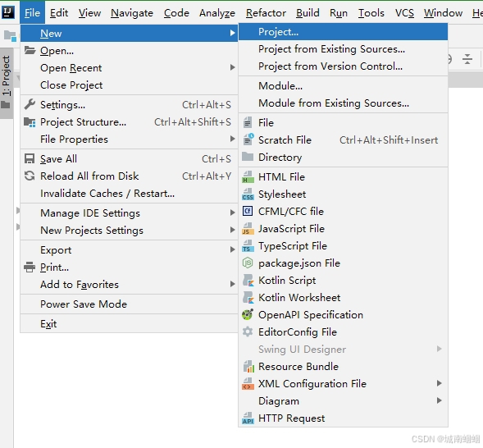Expand XML Configuration File submenu arrow
The height and width of the screenshot is (448, 483).
[440, 383]
